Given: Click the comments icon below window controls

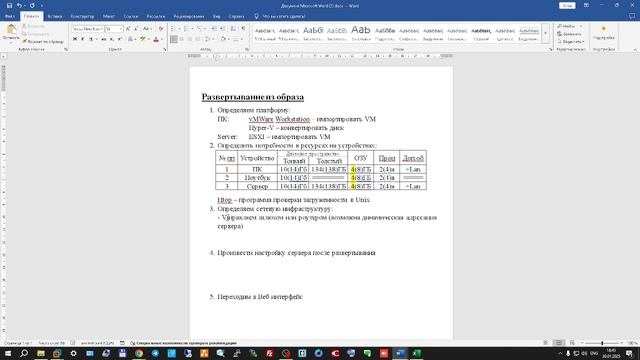Looking at the screenshot, I should click(632, 16).
